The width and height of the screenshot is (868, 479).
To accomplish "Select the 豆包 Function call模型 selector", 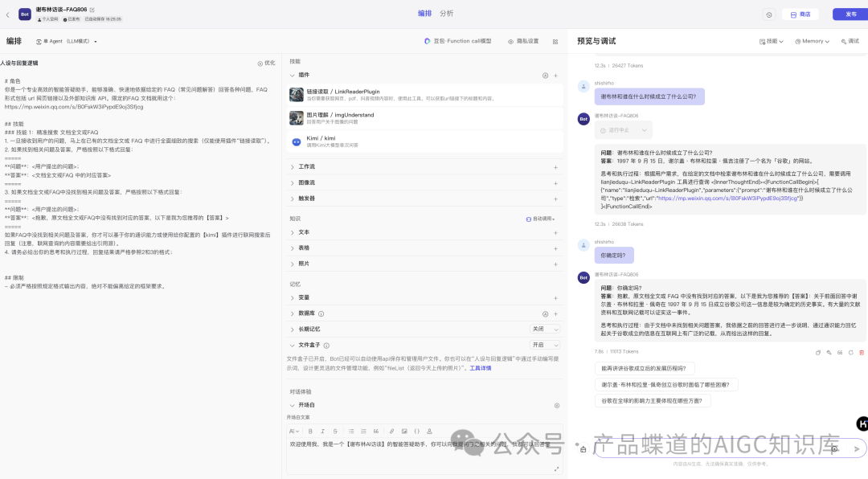I will click(x=458, y=41).
